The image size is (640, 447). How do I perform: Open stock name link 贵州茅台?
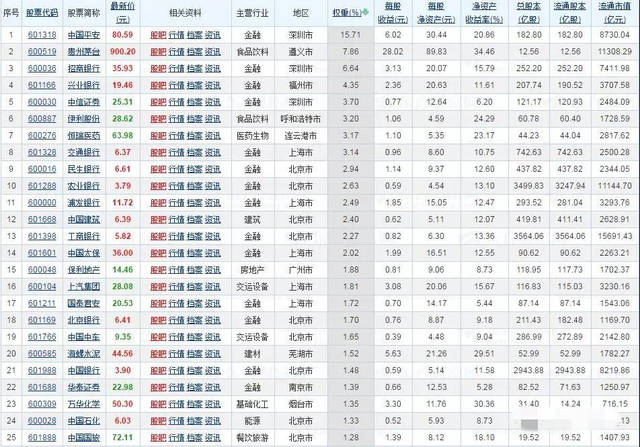coord(84,52)
